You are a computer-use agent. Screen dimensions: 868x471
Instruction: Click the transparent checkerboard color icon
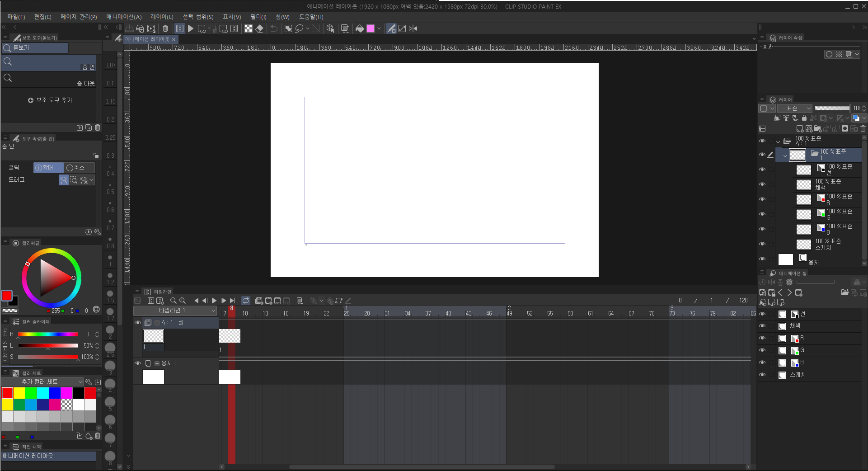click(x=249, y=28)
